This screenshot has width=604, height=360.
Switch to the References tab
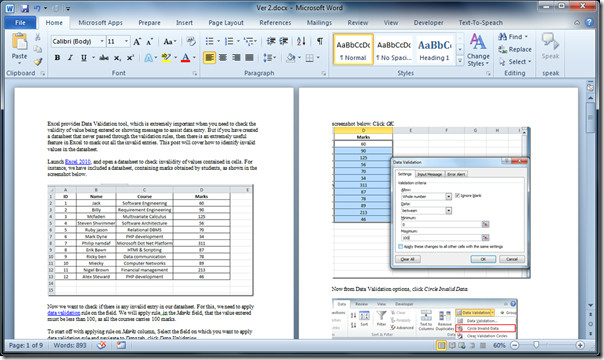point(275,23)
